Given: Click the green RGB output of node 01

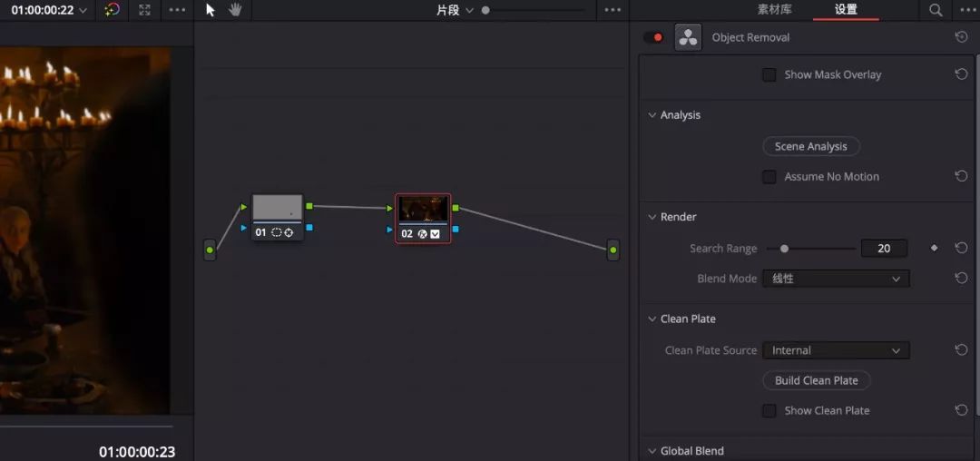Looking at the screenshot, I should coord(309,205).
